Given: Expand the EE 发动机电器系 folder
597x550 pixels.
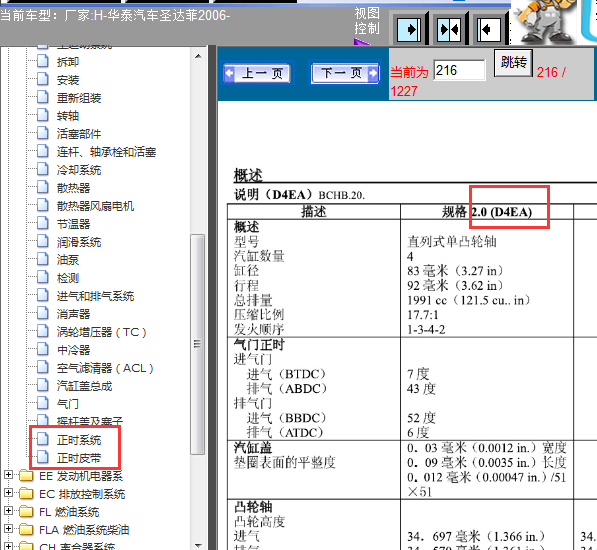Looking at the screenshot, I should click(x=8, y=475).
